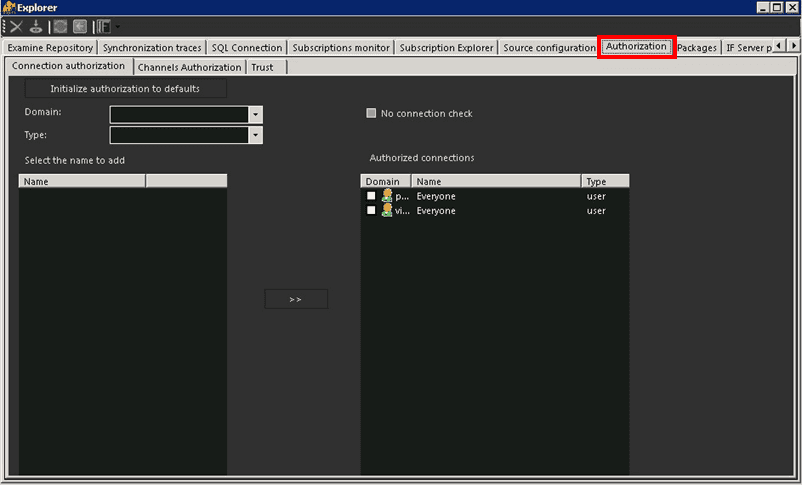Click the X delete icon in toolbar
This screenshot has height=485, width=802.
click(x=16, y=26)
